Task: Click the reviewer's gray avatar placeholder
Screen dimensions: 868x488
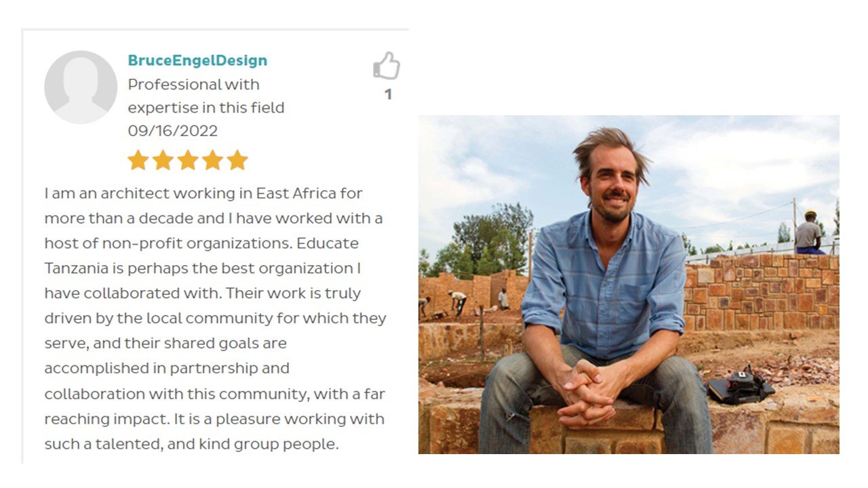Action: [81, 87]
